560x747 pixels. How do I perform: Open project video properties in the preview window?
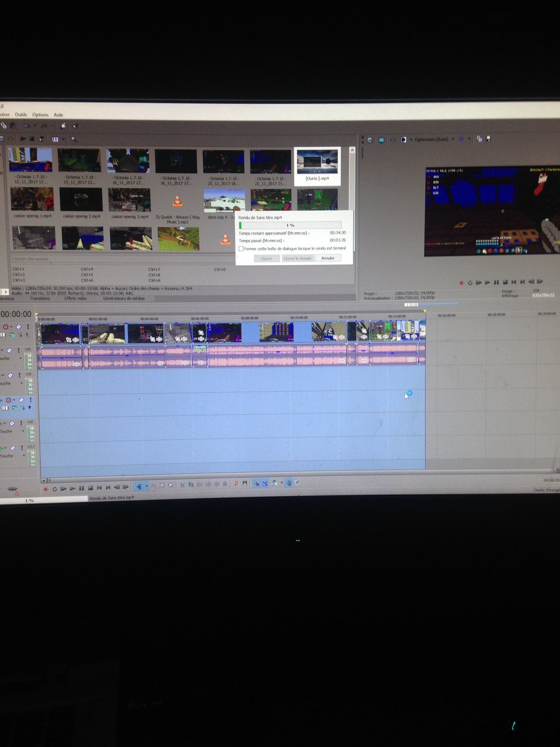click(370, 139)
